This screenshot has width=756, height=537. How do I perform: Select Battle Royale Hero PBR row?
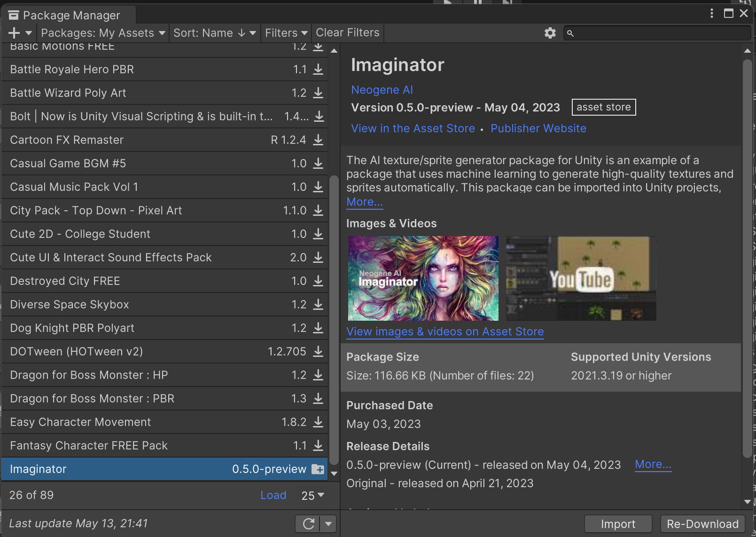tap(164, 69)
